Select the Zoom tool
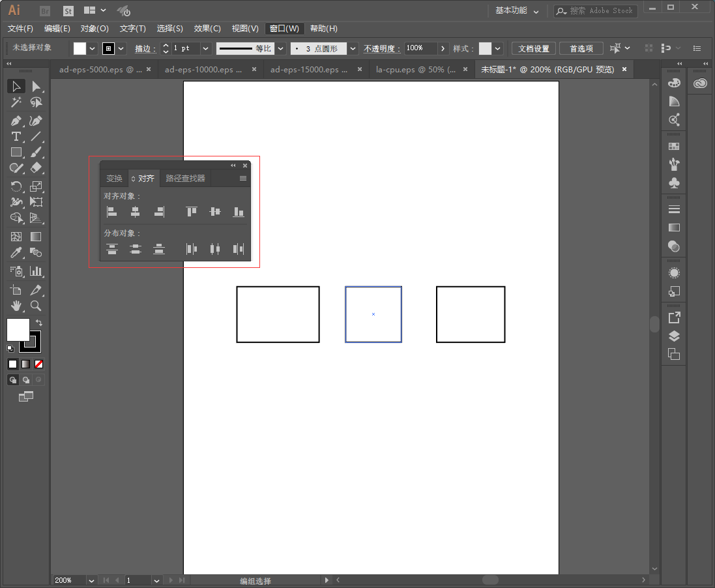 pos(36,306)
